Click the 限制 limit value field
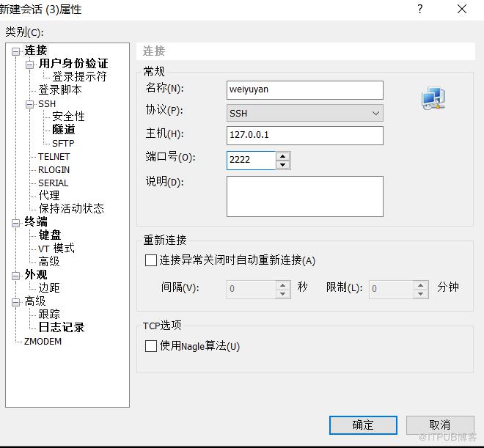 click(x=392, y=290)
